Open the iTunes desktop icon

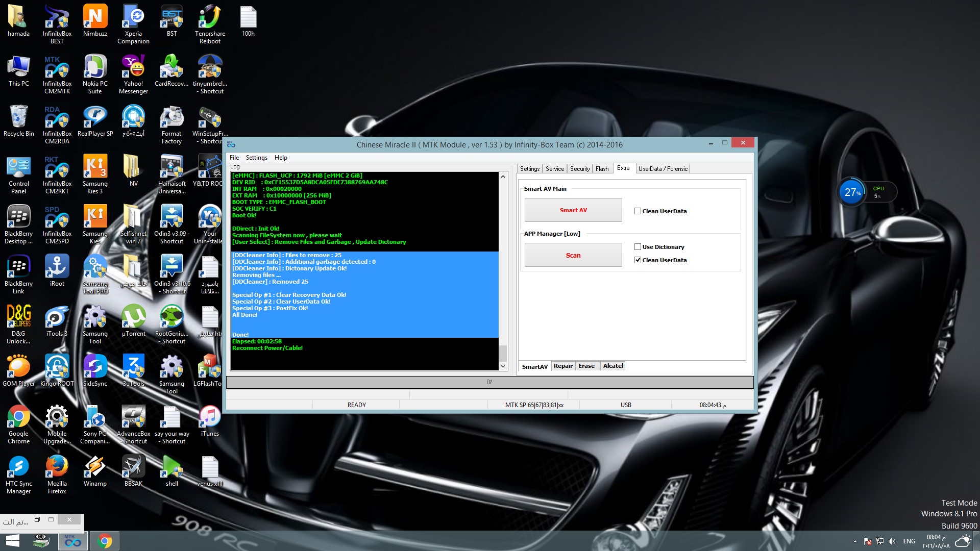click(210, 420)
